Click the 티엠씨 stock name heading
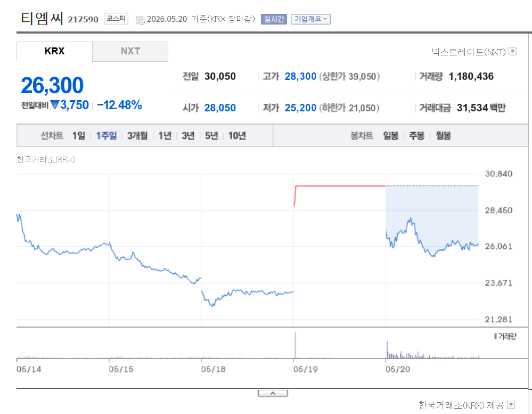532x414 pixels. click(x=42, y=18)
